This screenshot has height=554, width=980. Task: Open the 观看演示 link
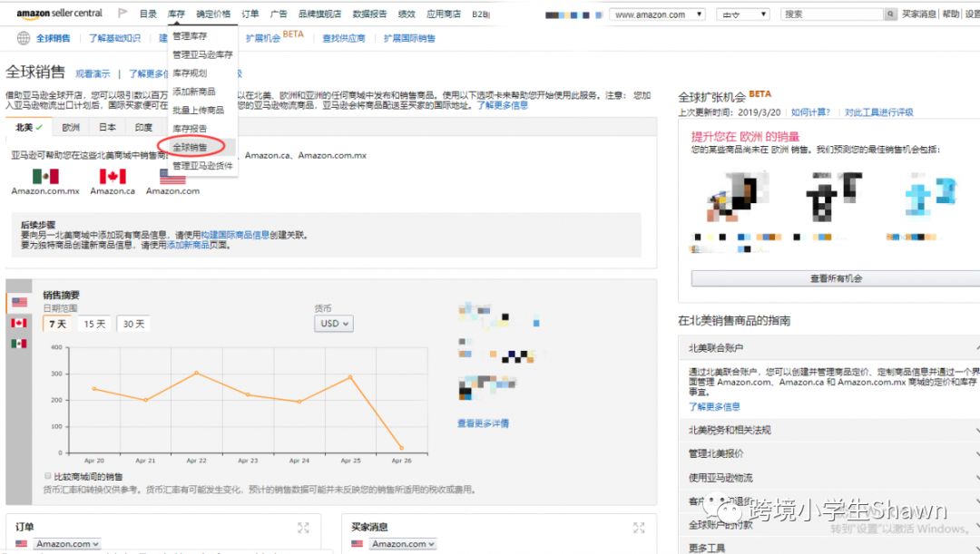click(93, 73)
